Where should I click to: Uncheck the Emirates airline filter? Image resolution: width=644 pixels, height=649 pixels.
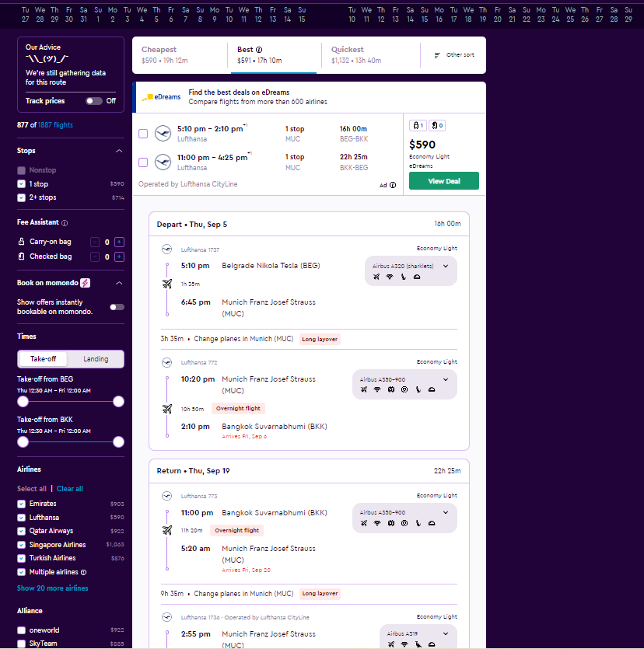coord(22,504)
